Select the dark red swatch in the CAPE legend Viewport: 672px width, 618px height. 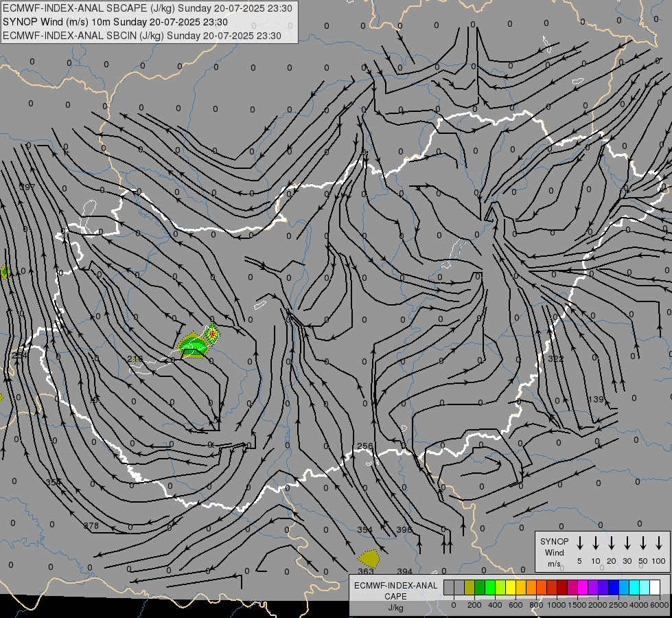click(x=562, y=587)
